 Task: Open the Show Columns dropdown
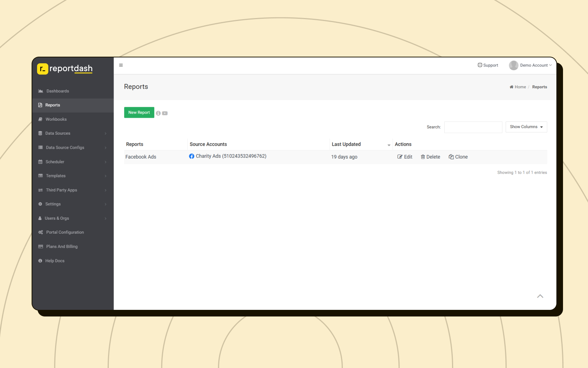click(526, 127)
